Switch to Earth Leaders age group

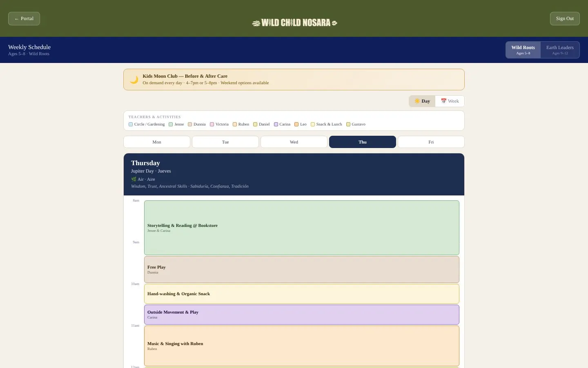point(560,50)
